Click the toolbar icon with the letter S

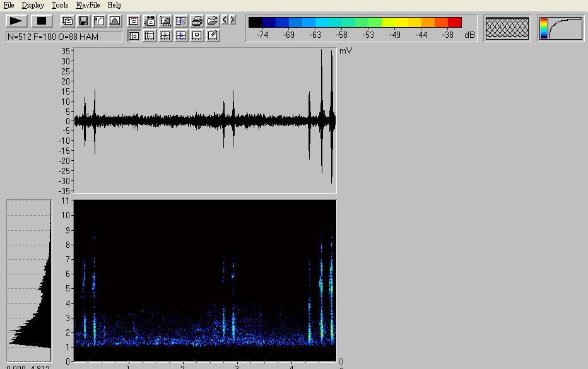coord(181,21)
